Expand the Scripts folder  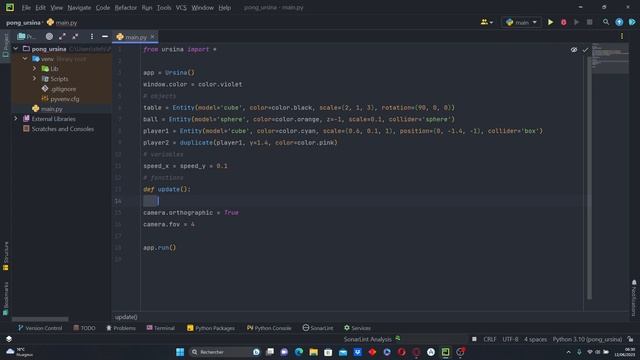[x=35, y=78]
